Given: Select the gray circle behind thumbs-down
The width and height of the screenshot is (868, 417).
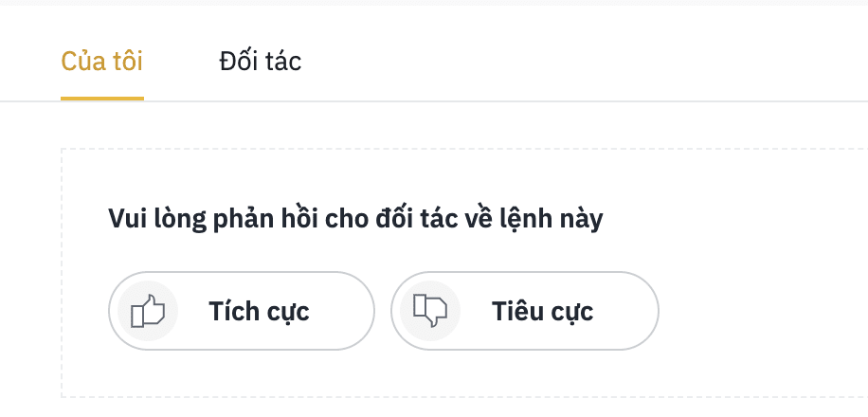Looking at the screenshot, I should [430, 311].
